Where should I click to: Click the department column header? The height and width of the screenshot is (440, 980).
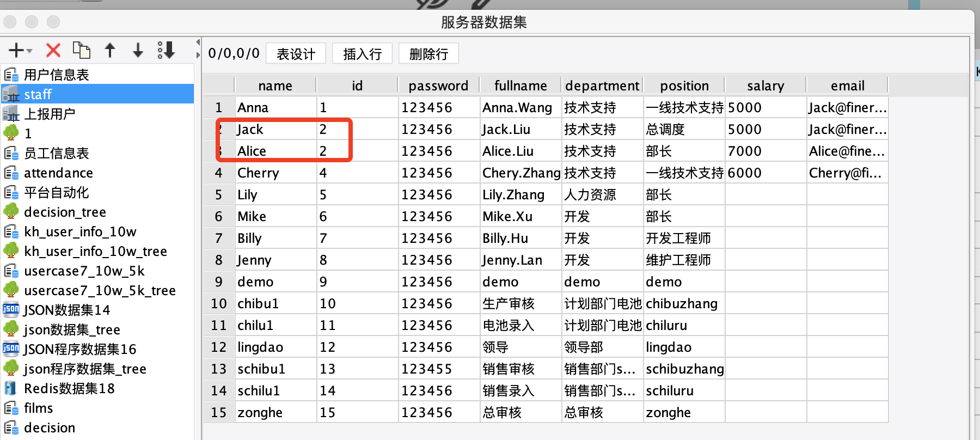(x=602, y=85)
